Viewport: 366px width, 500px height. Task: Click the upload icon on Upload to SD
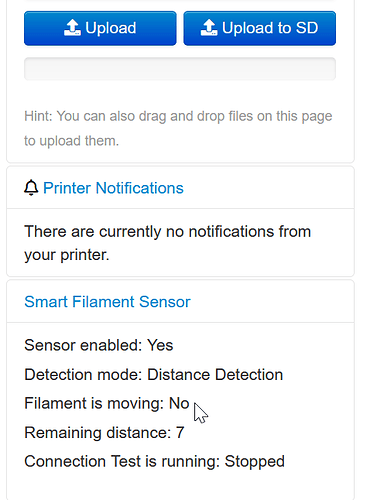(209, 28)
